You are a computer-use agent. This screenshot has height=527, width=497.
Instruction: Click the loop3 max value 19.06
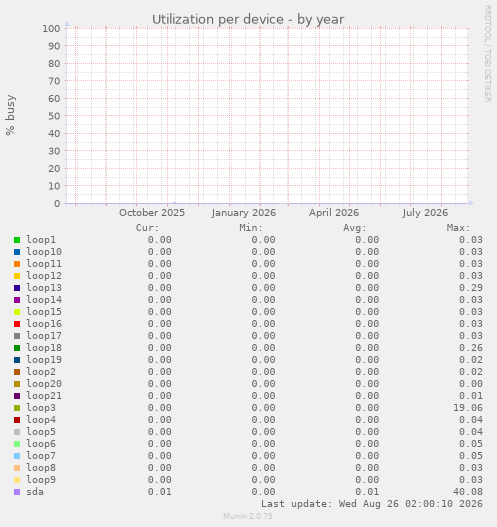pos(468,408)
